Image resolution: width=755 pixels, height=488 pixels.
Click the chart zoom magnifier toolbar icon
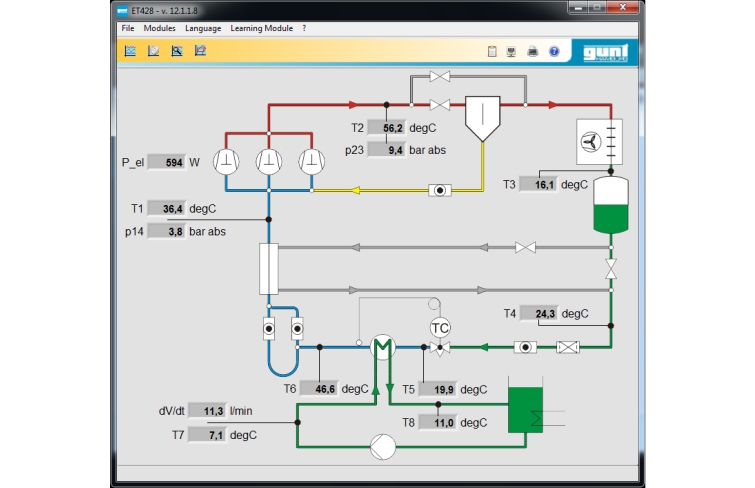(177, 51)
